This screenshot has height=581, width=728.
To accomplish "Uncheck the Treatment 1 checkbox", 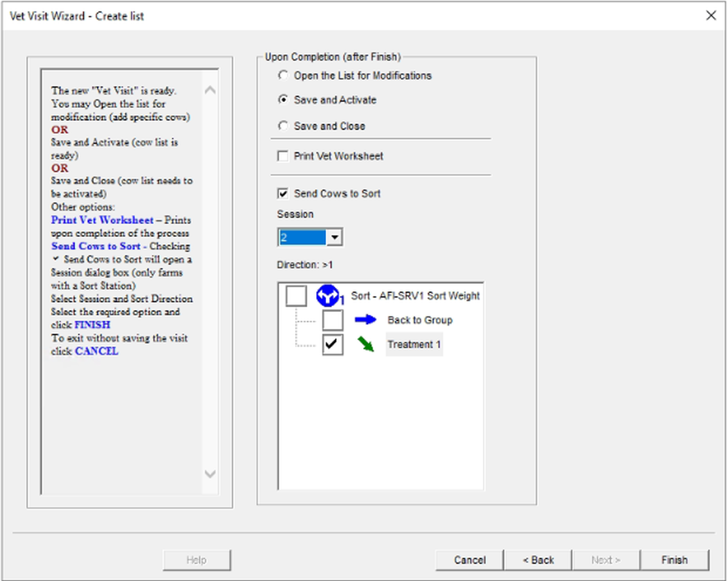I will coord(332,344).
